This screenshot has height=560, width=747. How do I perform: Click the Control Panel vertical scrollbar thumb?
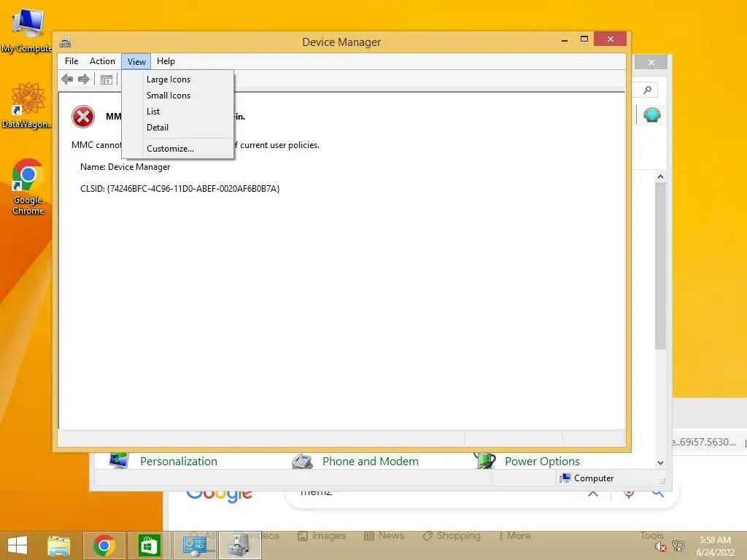click(660, 265)
